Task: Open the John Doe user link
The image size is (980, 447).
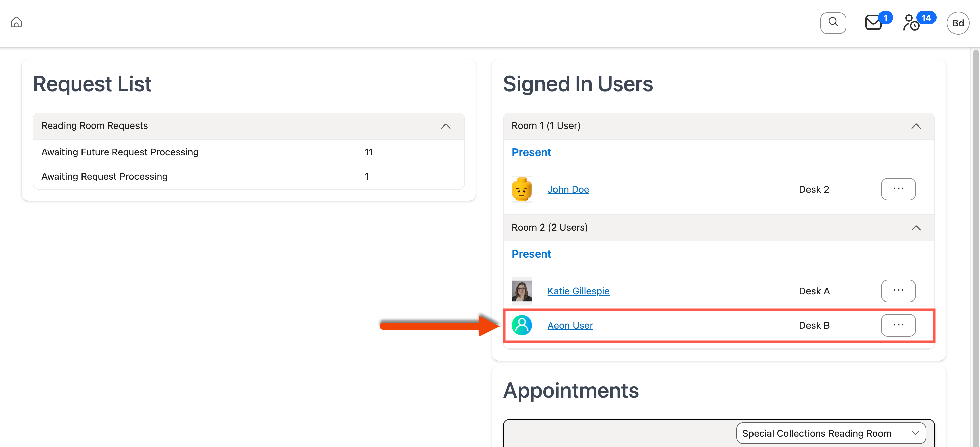Action: coord(568,189)
